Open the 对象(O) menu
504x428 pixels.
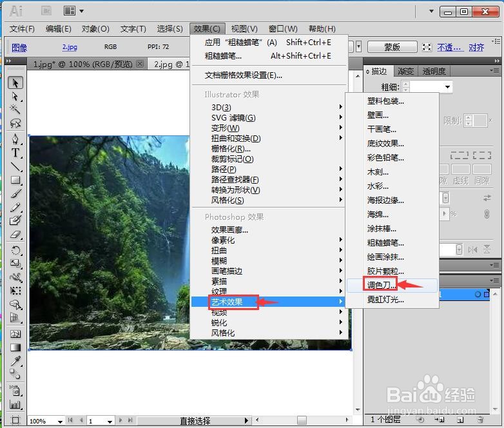tap(95, 29)
